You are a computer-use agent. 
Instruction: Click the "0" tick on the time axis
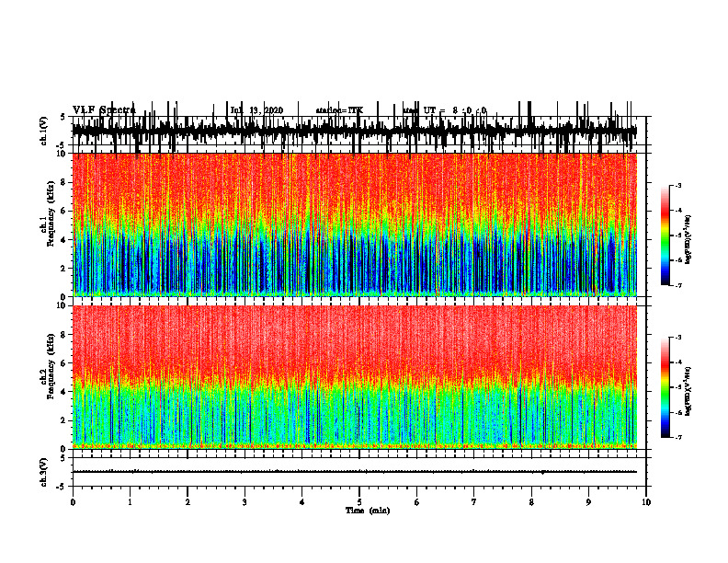click(73, 502)
